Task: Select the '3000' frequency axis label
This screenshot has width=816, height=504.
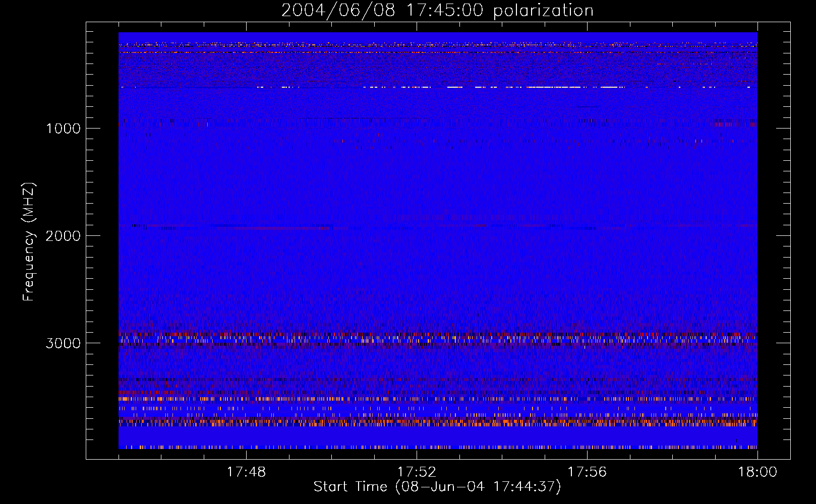Action: [63, 343]
